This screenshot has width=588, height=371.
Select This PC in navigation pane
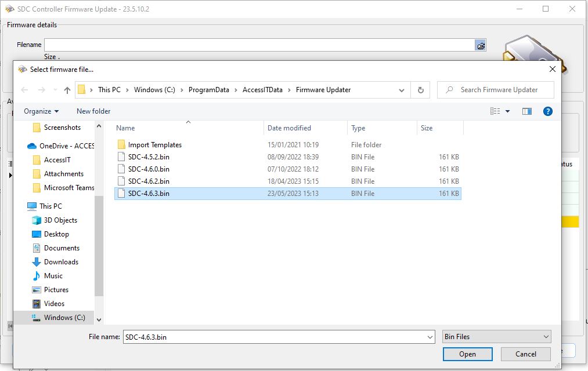tap(50, 206)
